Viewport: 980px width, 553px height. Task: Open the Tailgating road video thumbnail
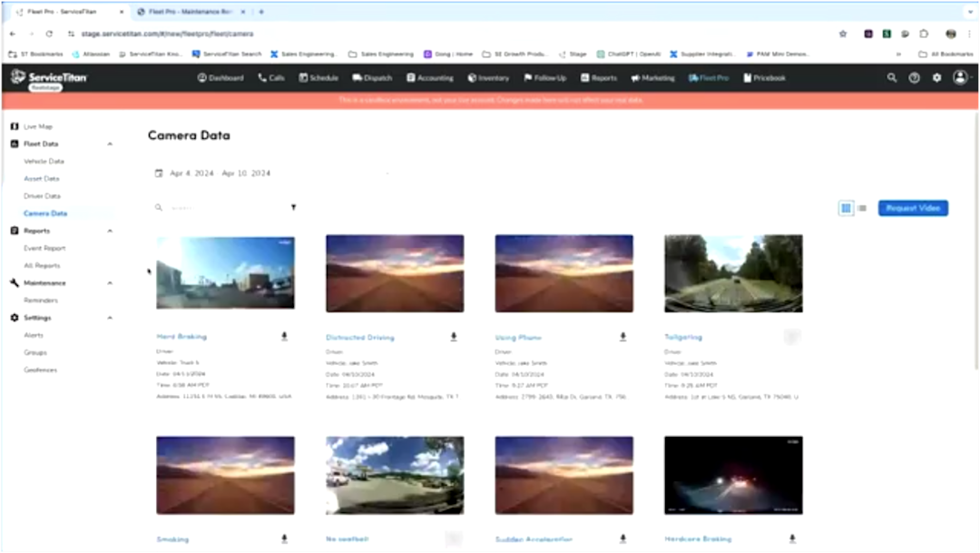733,273
